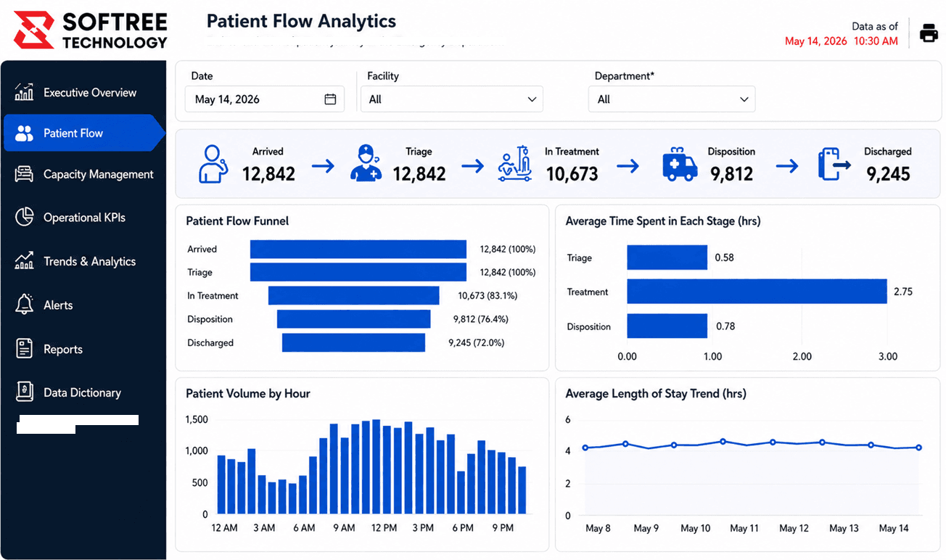Click the Operational KPIs pie chart icon

[x=24, y=217]
